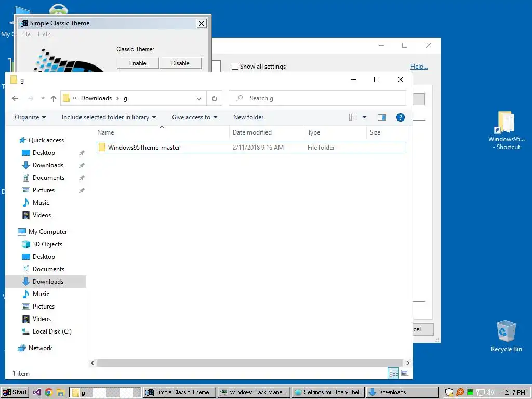The width and height of the screenshot is (532, 399).
Task: Change your view icon in toolbar
Action: click(x=353, y=117)
